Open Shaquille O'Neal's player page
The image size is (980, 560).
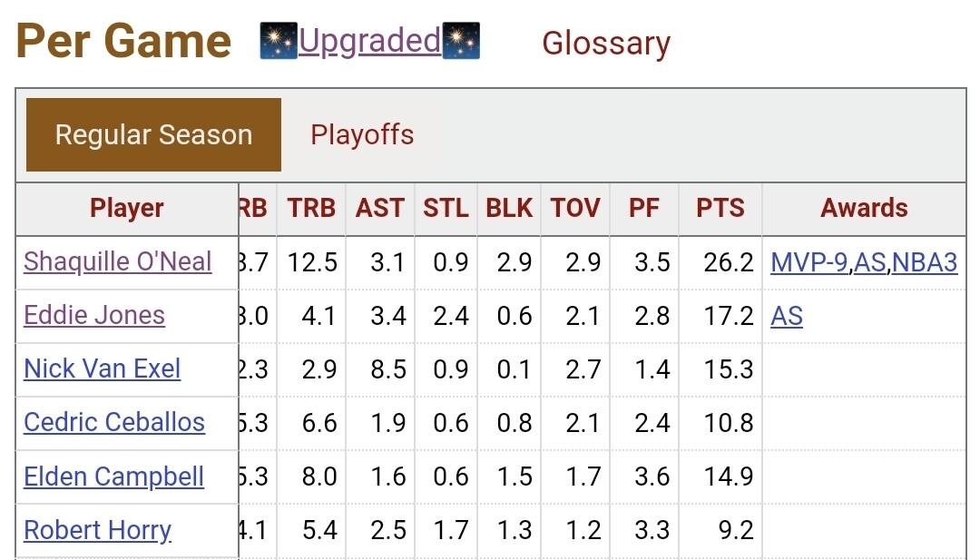(x=118, y=261)
